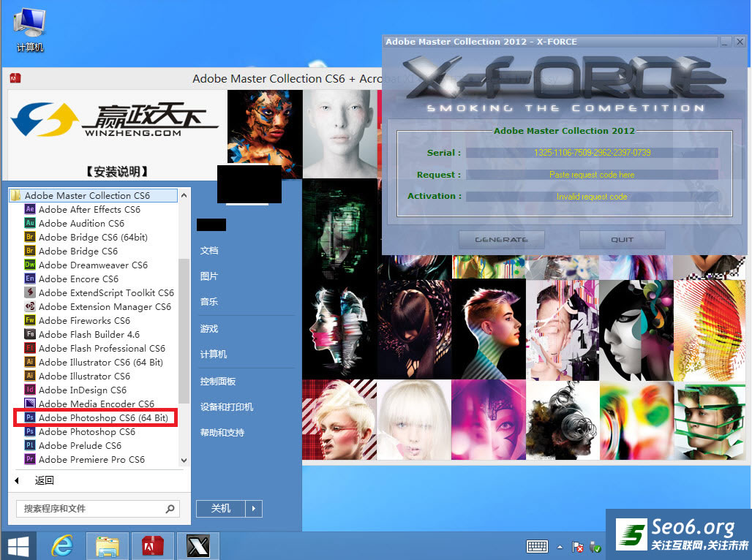752x560 pixels.
Task: Click the Adobe installer title bar icon
Action: (x=15, y=78)
